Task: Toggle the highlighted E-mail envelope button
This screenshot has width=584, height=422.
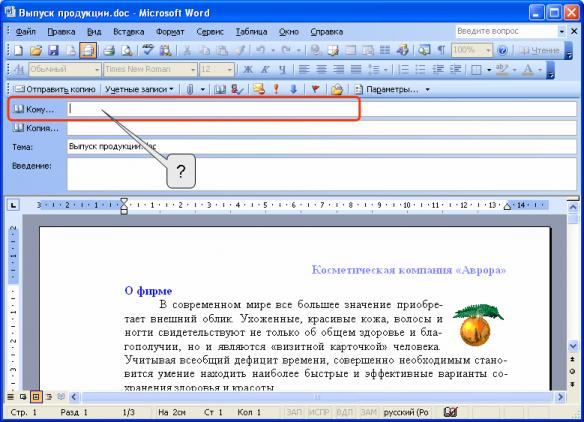Action: [88, 50]
